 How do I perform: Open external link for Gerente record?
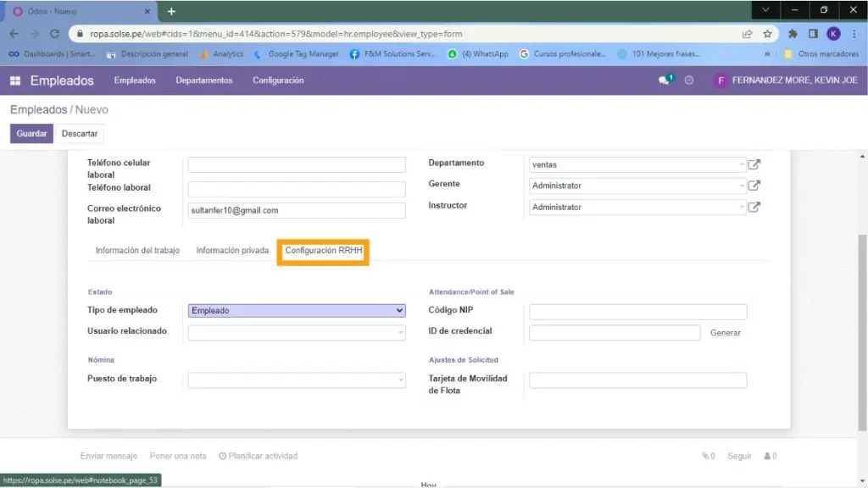coord(754,186)
